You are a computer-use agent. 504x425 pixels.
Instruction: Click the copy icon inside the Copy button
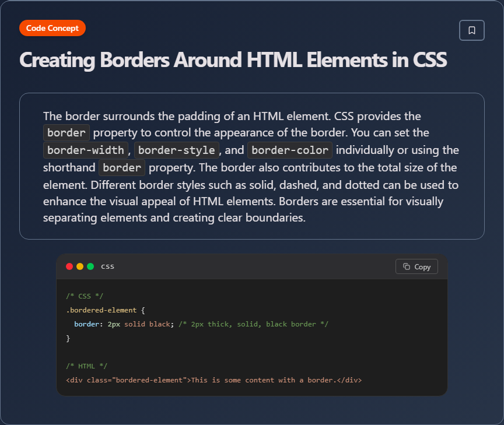click(407, 266)
